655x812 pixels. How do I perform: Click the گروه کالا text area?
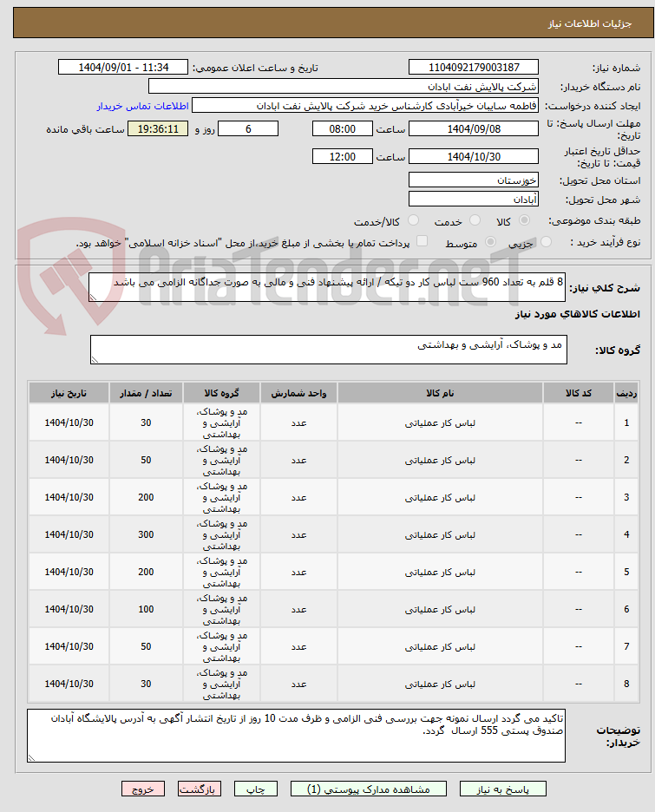[x=328, y=350]
